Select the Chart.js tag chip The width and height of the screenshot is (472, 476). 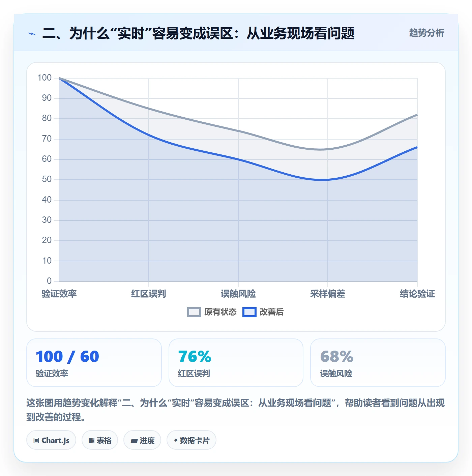pyautogui.click(x=51, y=440)
